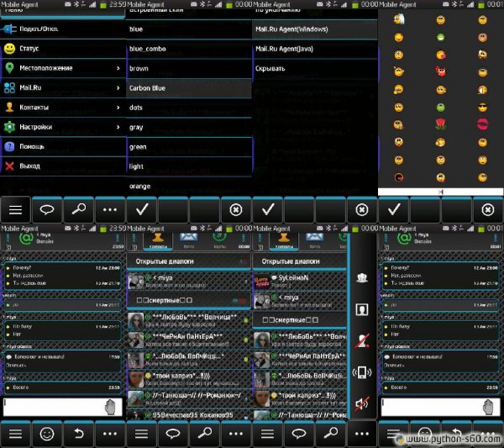
Task: Toggle muted speaker sound icon
Action: pos(362,404)
